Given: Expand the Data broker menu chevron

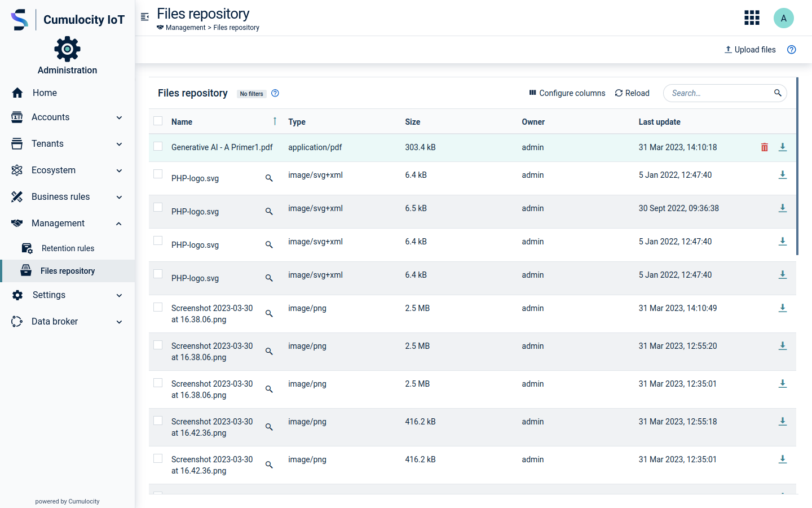Looking at the screenshot, I should (119, 322).
